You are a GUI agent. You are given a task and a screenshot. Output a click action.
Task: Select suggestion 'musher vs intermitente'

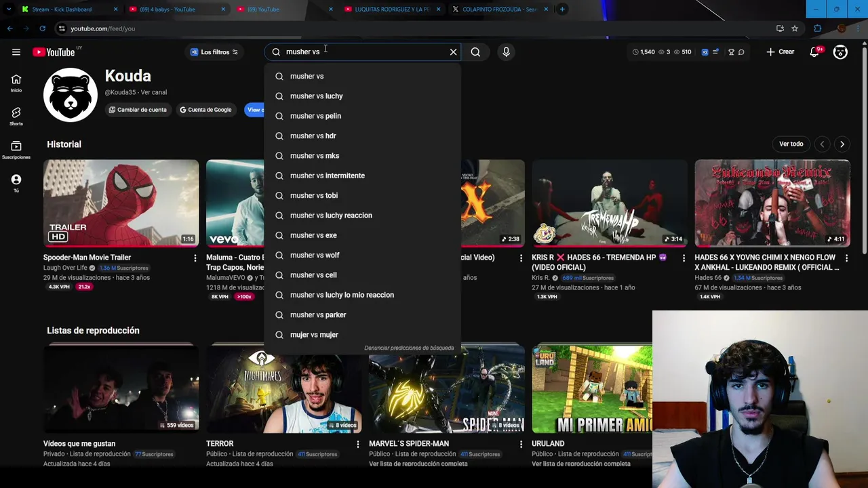pyautogui.click(x=362, y=176)
